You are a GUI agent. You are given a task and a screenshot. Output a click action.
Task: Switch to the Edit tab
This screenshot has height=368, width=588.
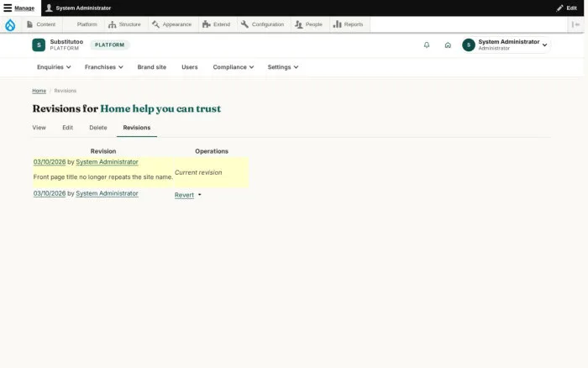(x=67, y=128)
